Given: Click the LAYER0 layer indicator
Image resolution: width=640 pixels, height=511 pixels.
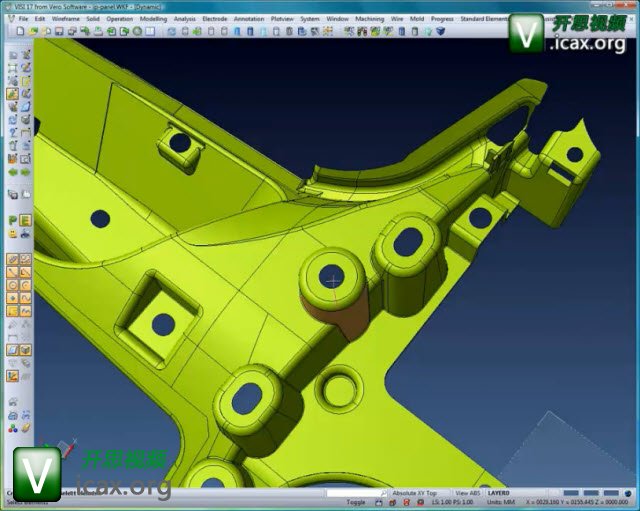Looking at the screenshot, I should point(498,493).
